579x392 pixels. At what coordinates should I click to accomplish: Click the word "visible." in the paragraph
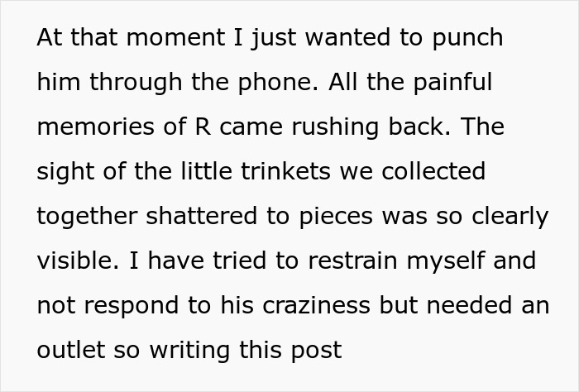(78, 261)
